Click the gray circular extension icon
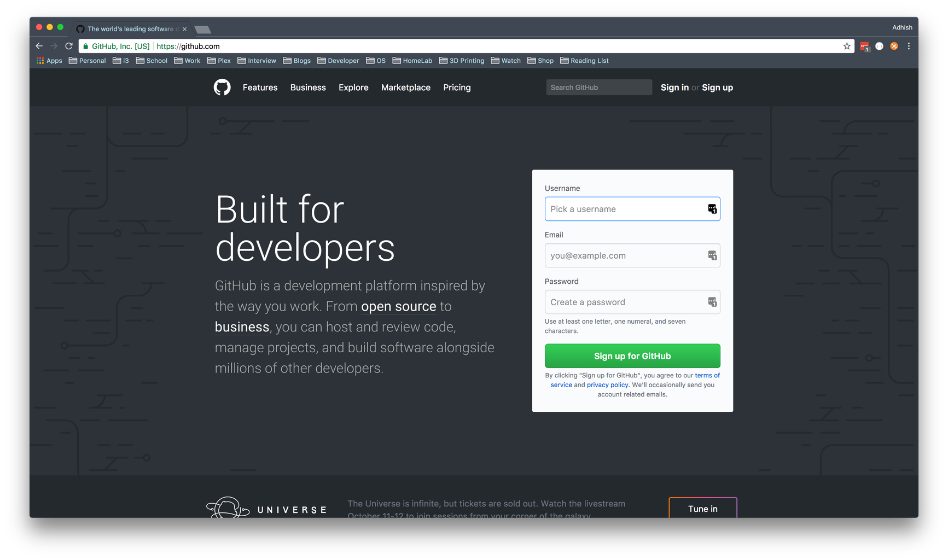The height and width of the screenshot is (560, 948). (x=879, y=46)
